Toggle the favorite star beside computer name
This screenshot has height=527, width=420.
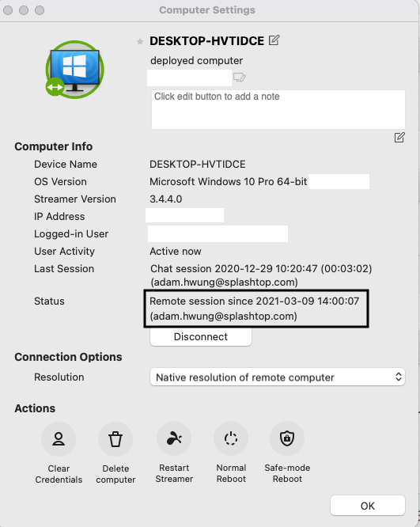(x=140, y=41)
